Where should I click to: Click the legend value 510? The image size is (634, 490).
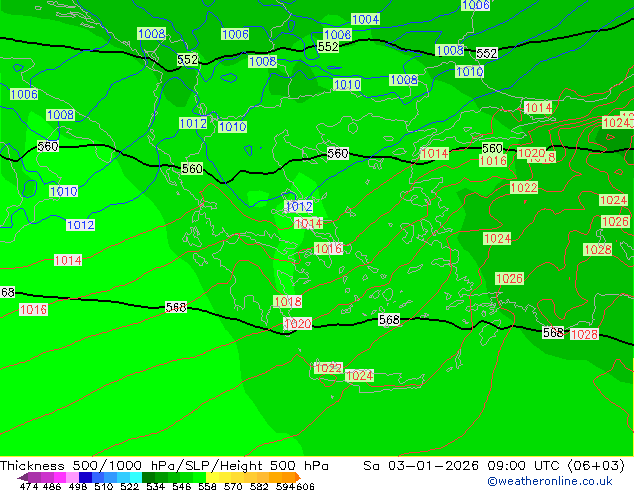[x=104, y=486]
